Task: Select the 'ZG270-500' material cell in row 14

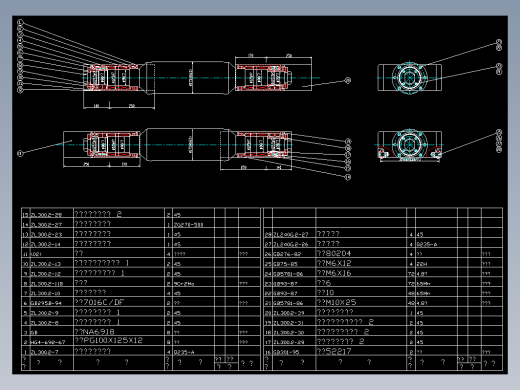Action: click(188, 225)
